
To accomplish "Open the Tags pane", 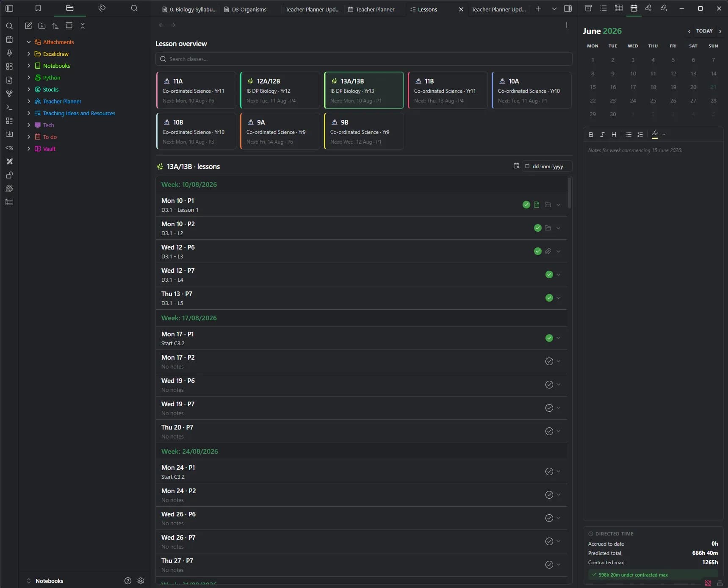I will coord(102,8).
